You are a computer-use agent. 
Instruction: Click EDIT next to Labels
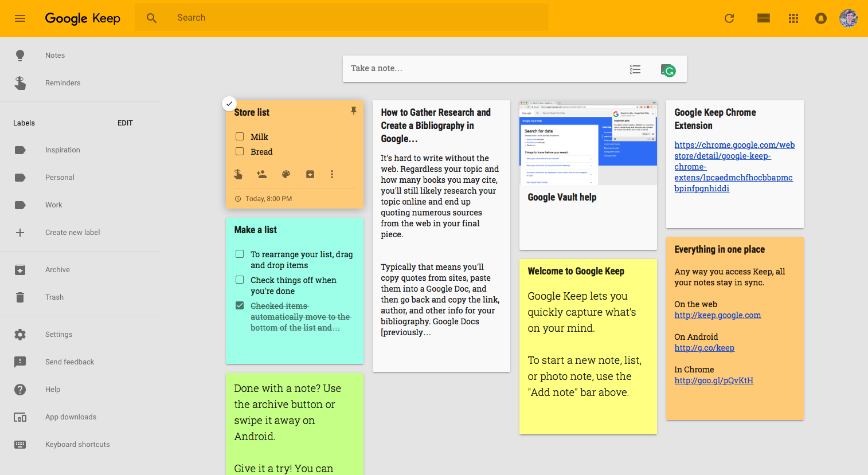click(x=125, y=123)
